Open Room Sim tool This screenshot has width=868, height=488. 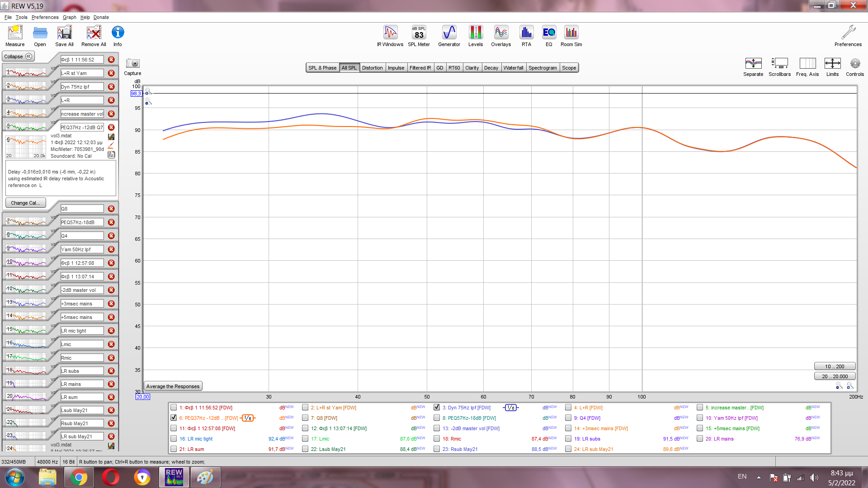tap(571, 36)
